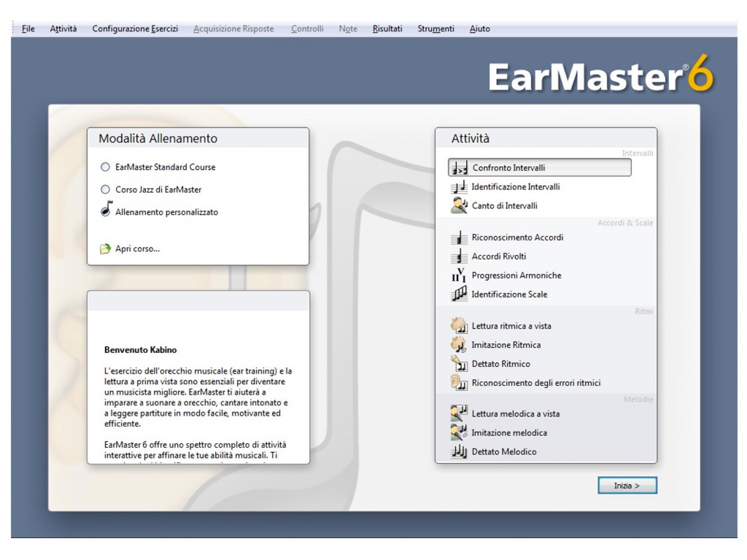Pick the Dettato Melodico notes icon

pyautogui.click(x=459, y=452)
